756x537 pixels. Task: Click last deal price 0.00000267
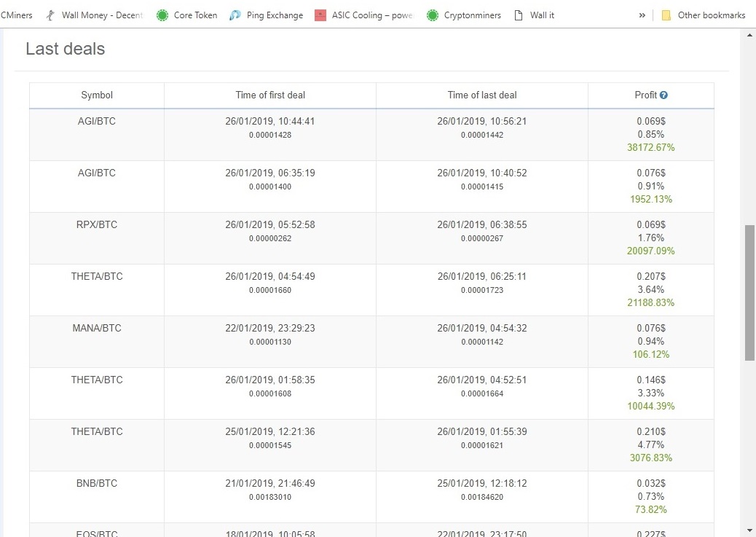pos(482,238)
